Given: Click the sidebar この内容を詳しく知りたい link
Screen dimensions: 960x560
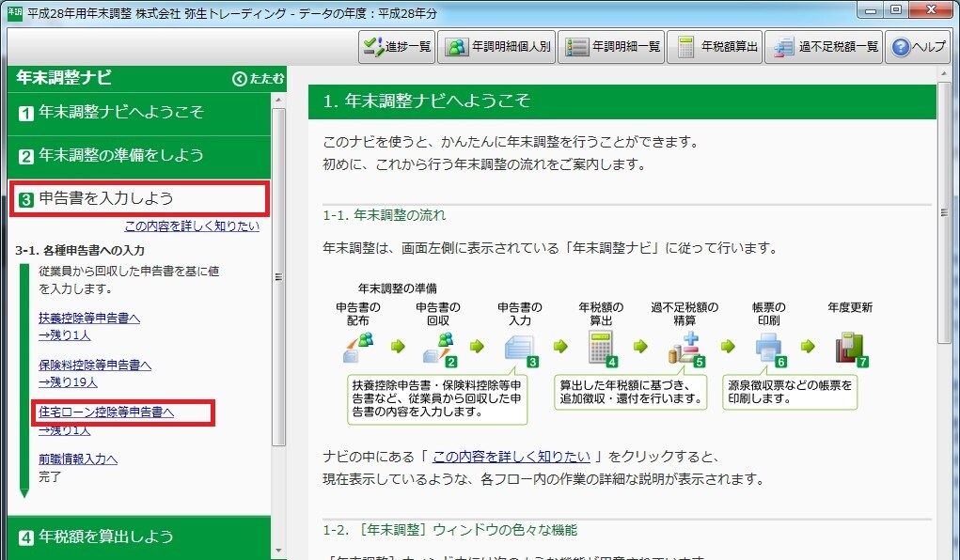Looking at the screenshot, I should point(192,226).
